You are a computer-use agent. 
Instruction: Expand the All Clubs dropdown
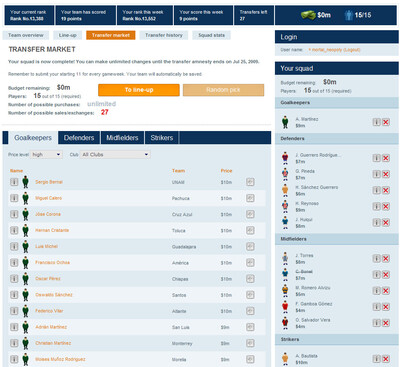(115, 155)
